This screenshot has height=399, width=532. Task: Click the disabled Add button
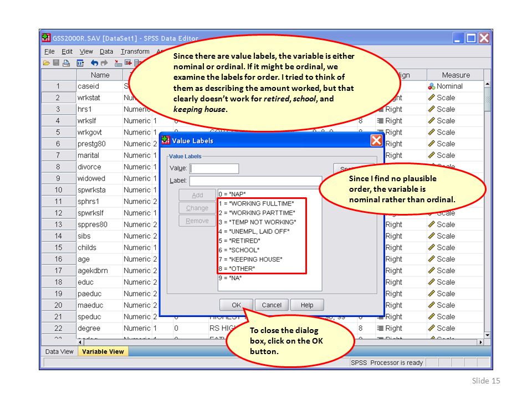(197, 195)
